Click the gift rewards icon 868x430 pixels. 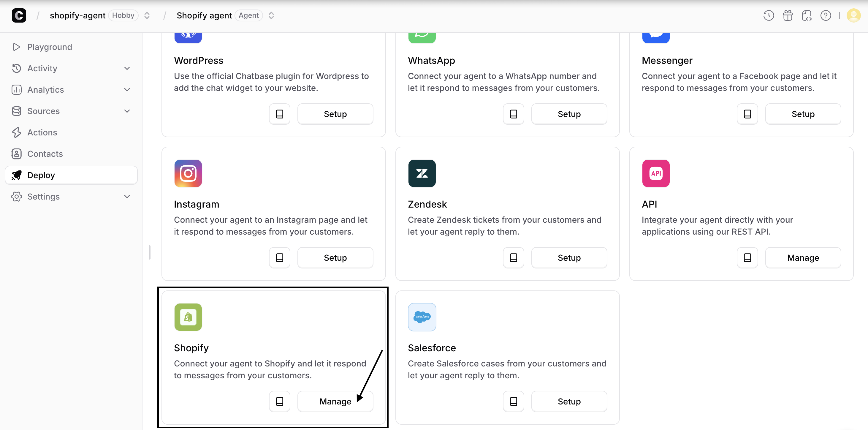(788, 15)
